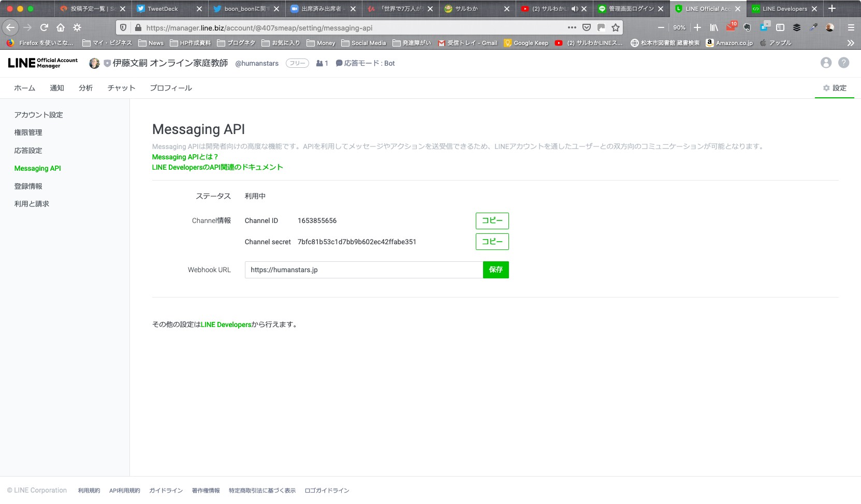This screenshot has width=861, height=504.
Task: Reload the page with the refresh icon
Action: point(44,27)
